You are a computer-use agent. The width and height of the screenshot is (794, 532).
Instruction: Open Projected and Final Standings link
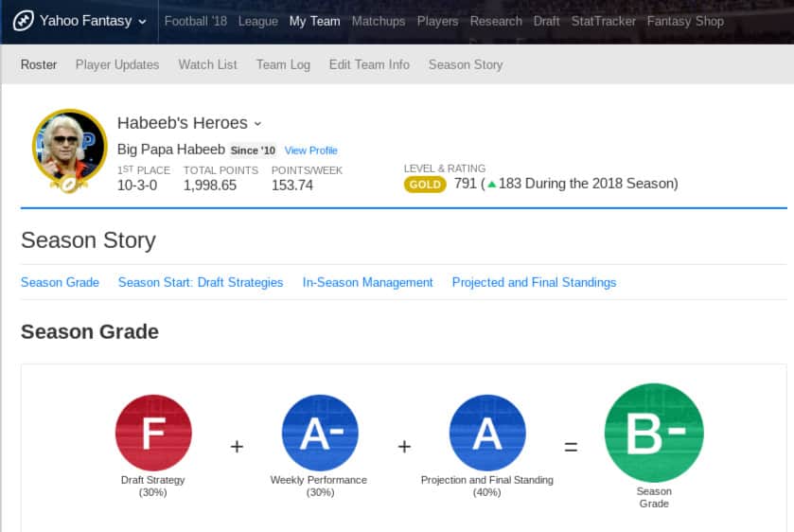point(534,282)
